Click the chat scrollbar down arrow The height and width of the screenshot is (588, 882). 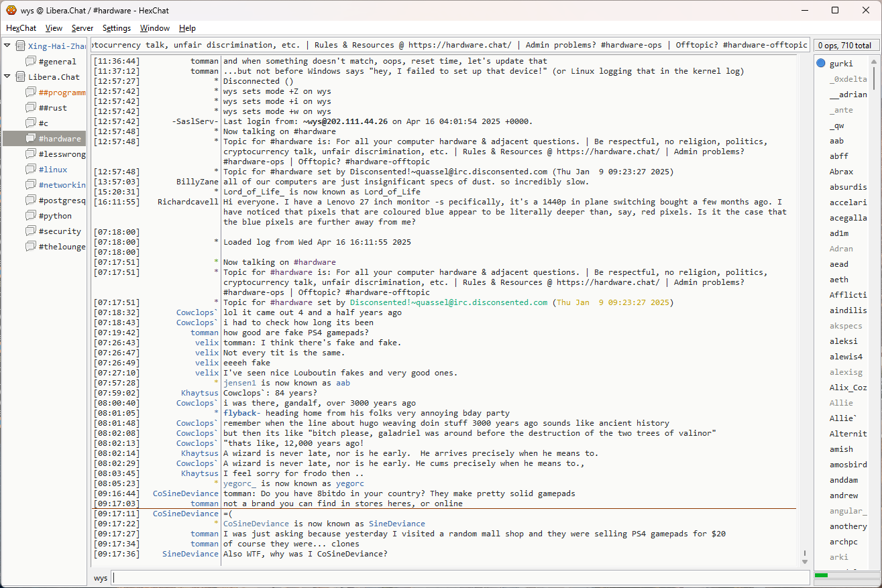(x=805, y=561)
